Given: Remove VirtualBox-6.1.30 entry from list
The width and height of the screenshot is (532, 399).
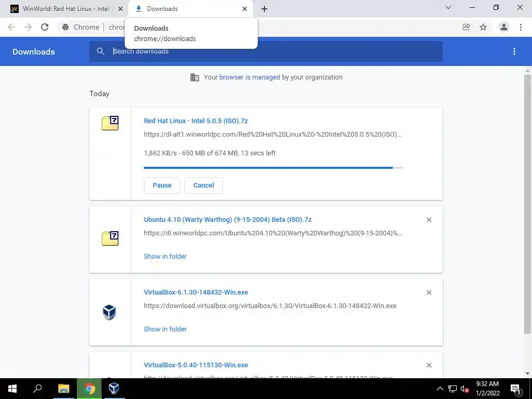Looking at the screenshot, I should 429,292.
